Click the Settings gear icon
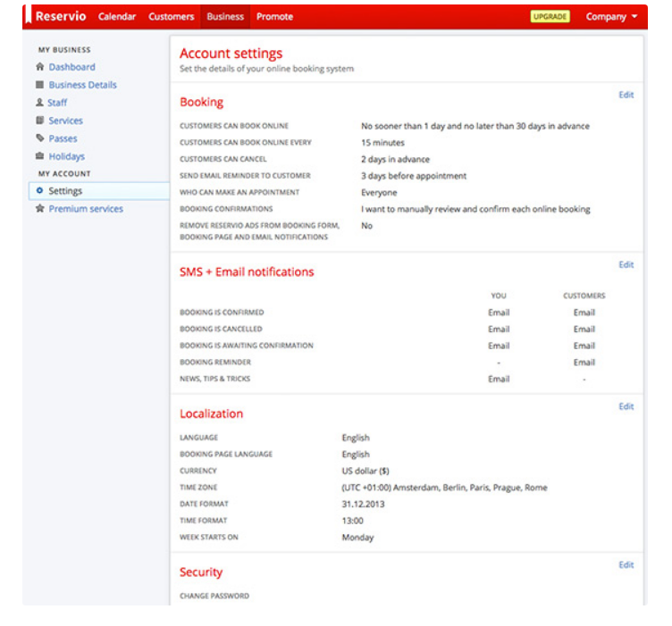Image resolution: width=672 pixels, height=626 pixels. [x=39, y=191]
